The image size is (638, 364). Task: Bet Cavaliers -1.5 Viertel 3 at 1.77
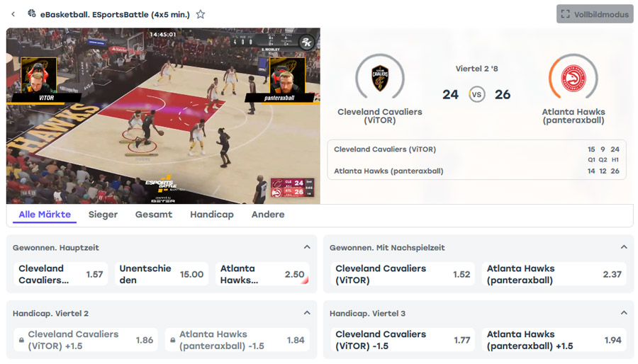coord(403,340)
